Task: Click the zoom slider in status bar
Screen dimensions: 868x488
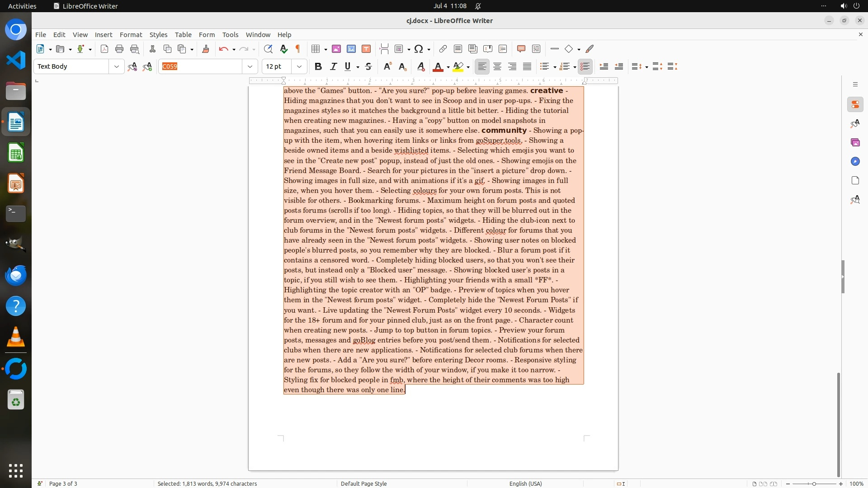Action: pos(814,483)
